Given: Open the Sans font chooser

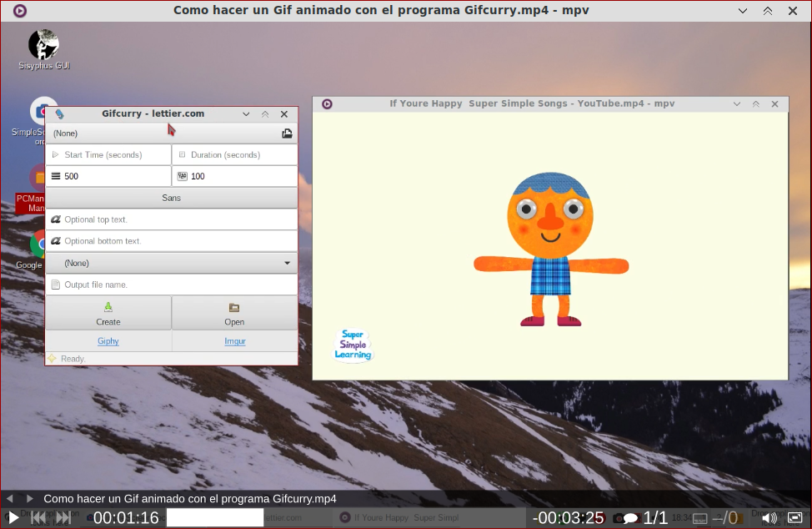Looking at the screenshot, I should pos(171,198).
